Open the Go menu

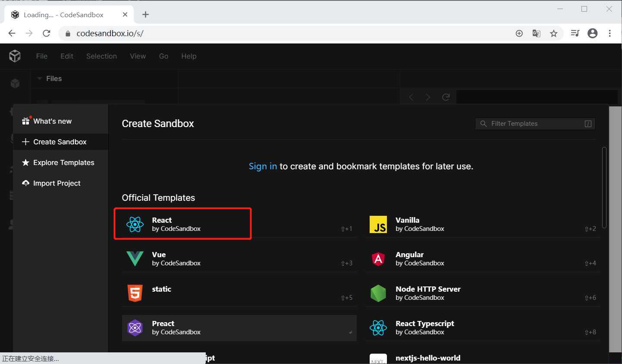(x=163, y=56)
